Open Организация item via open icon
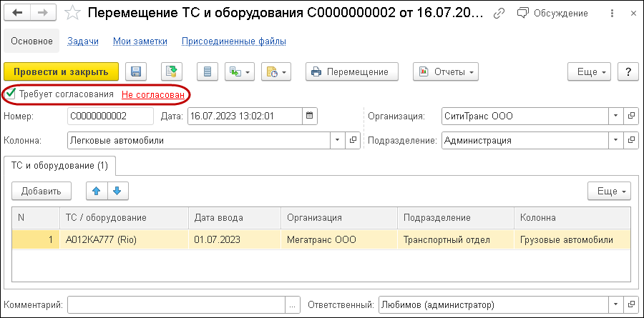The image size is (644, 318). coord(631,116)
